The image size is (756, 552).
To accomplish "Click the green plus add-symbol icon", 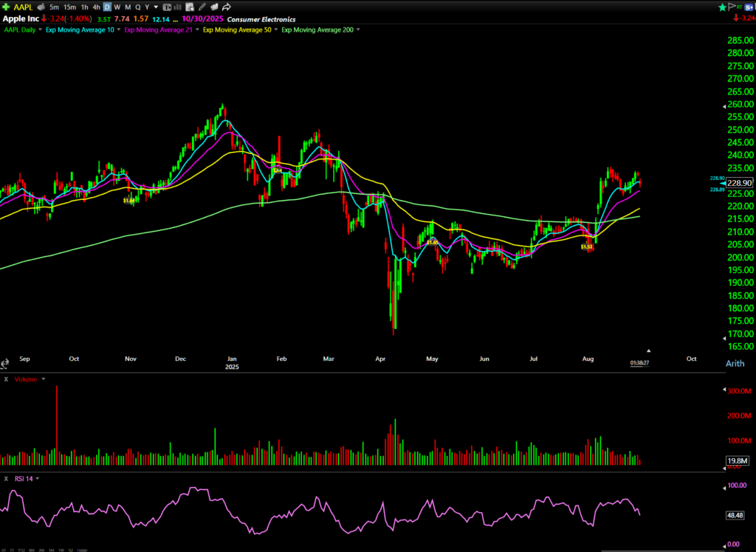I will tap(6, 7).
